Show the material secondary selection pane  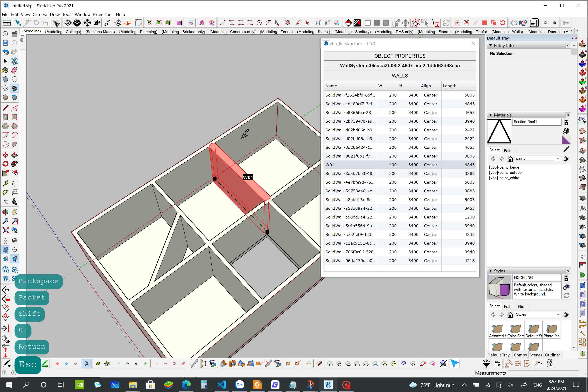[567, 123]
